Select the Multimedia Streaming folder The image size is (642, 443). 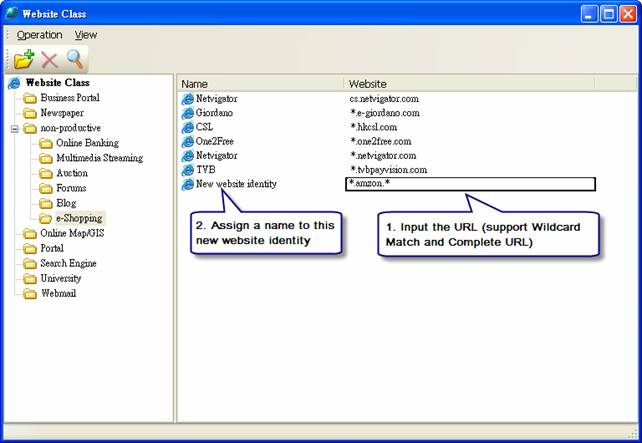(100, 158)
